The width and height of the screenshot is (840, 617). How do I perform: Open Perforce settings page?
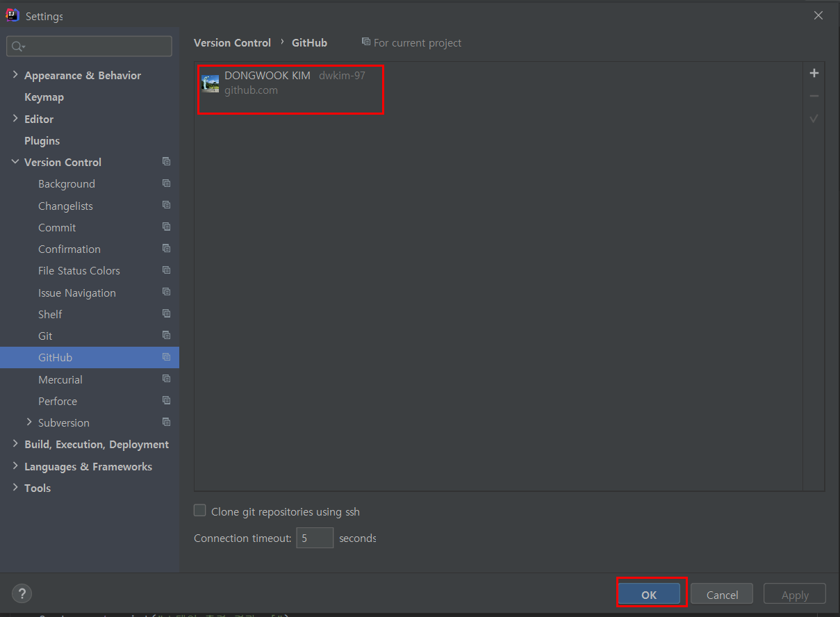click(58, 401)
